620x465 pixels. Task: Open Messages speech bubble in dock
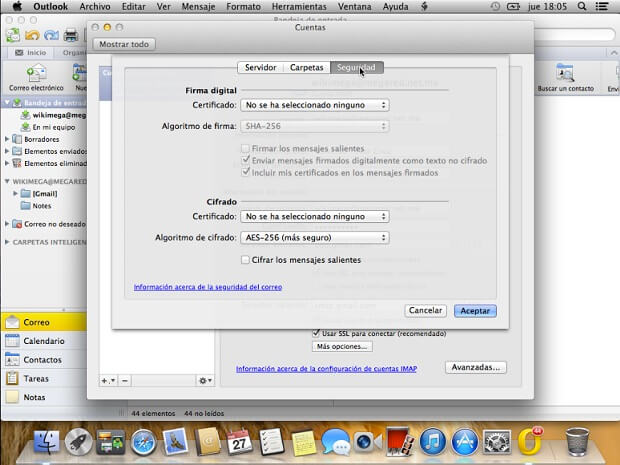tap(335, 442)
